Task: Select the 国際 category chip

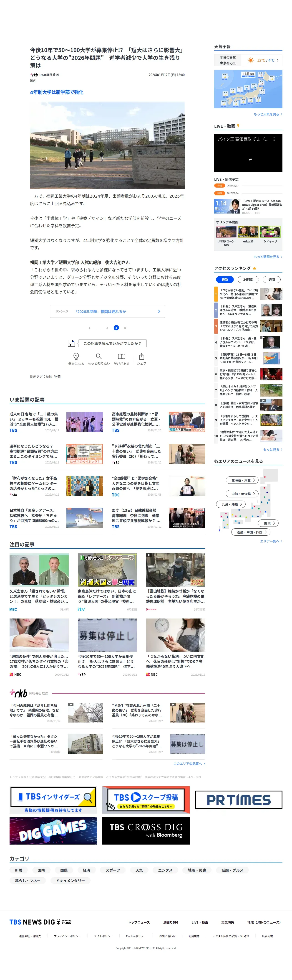Action: click(x=64, y=870)
